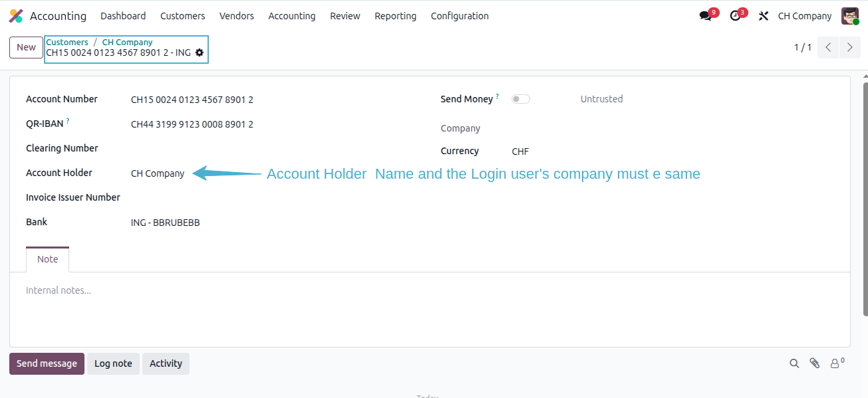Go to the next record arrow
This screenshot has height=398, width=868.
pyautogui.click(x=850, y=47)
